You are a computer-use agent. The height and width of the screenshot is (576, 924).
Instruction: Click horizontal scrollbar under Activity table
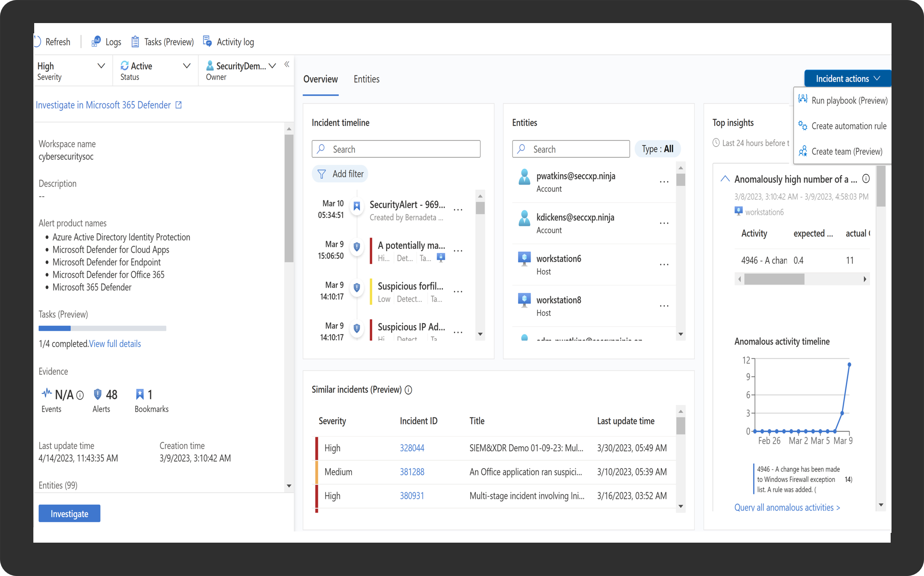coord(774,279)
